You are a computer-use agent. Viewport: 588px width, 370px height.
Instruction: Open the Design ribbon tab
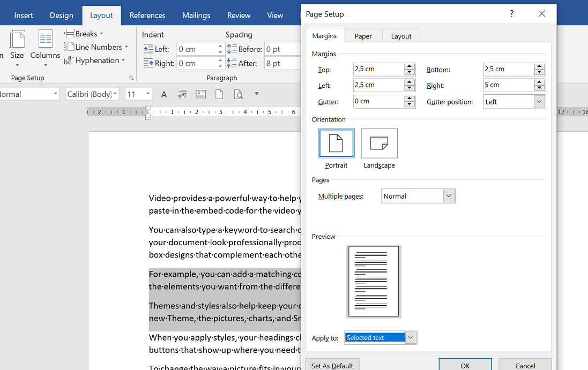pos(62,16)
